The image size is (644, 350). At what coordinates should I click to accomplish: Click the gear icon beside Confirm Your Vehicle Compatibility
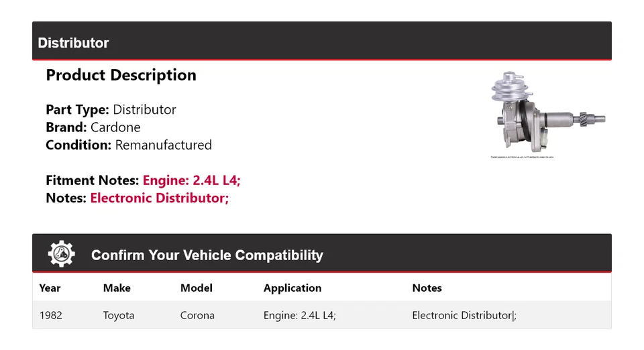pyautogui.click(x=62, y=254)
